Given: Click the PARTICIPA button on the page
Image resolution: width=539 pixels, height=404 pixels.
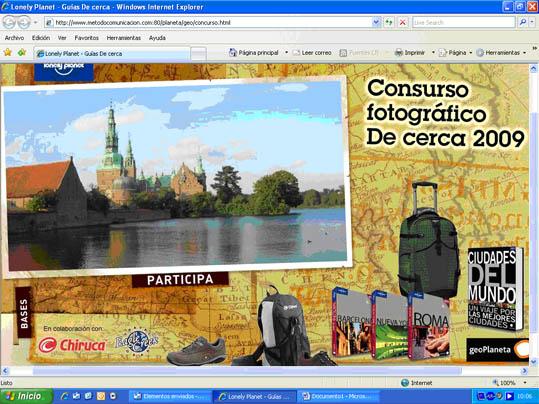Looking at the screenshot, I should click(180, 280).
